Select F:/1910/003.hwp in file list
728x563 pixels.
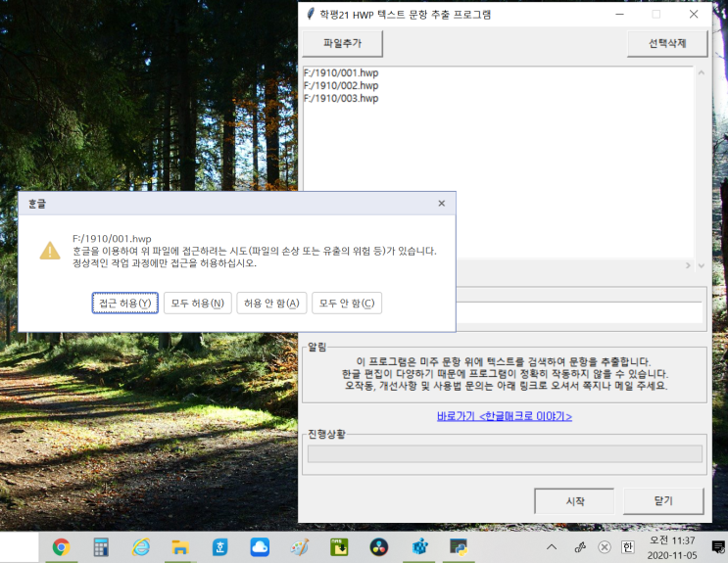341,98
